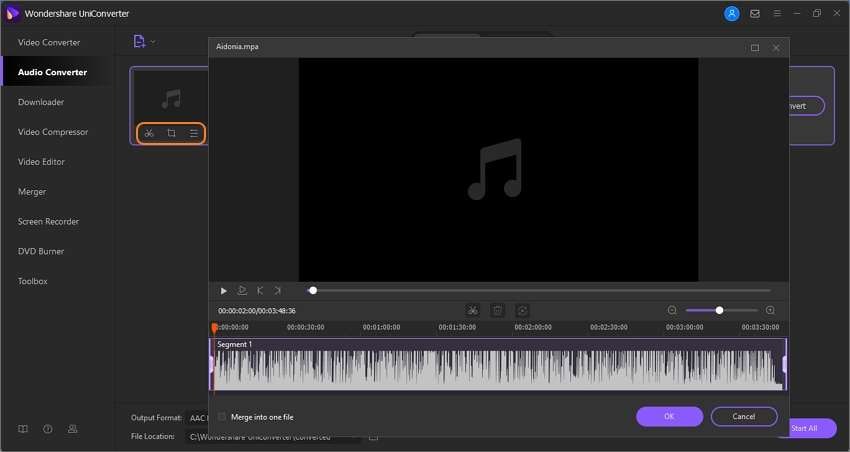The height and width of the screenshot is (452, 850).
Task: Click the Cancel button in trim dialog
Action: pos(744,416)
